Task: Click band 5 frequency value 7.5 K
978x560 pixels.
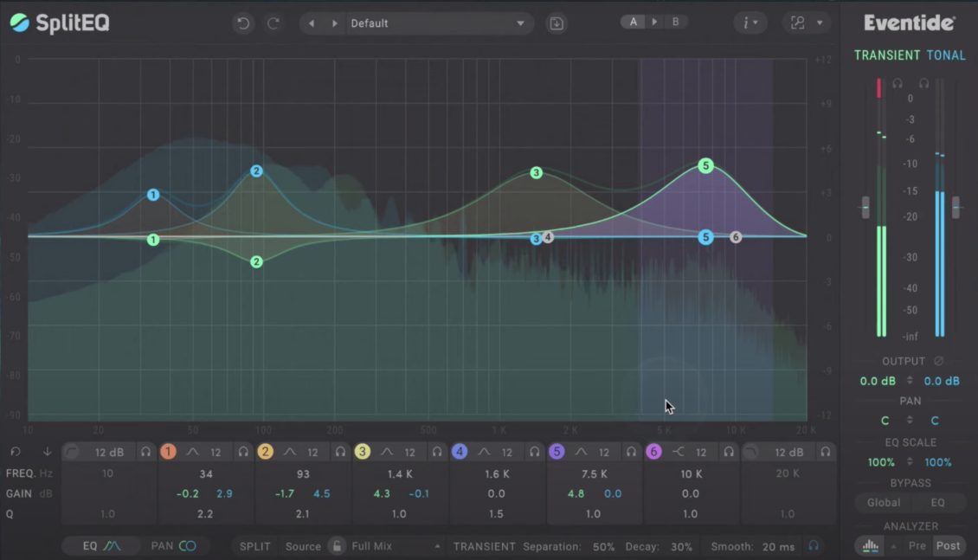Action: pyautogui.click(x=594, y=474)
